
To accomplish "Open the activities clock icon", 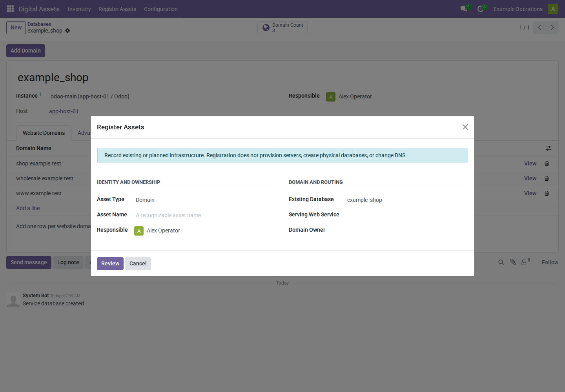I will coord(480,9).
